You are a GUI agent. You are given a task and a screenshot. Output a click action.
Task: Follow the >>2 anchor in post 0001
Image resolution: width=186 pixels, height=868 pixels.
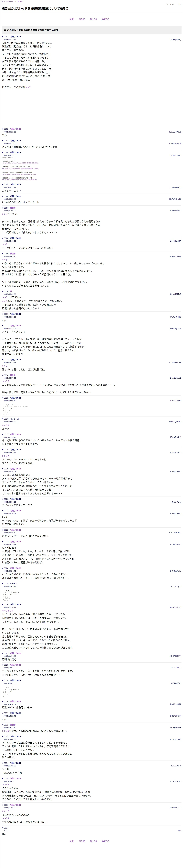pos(28,87)
